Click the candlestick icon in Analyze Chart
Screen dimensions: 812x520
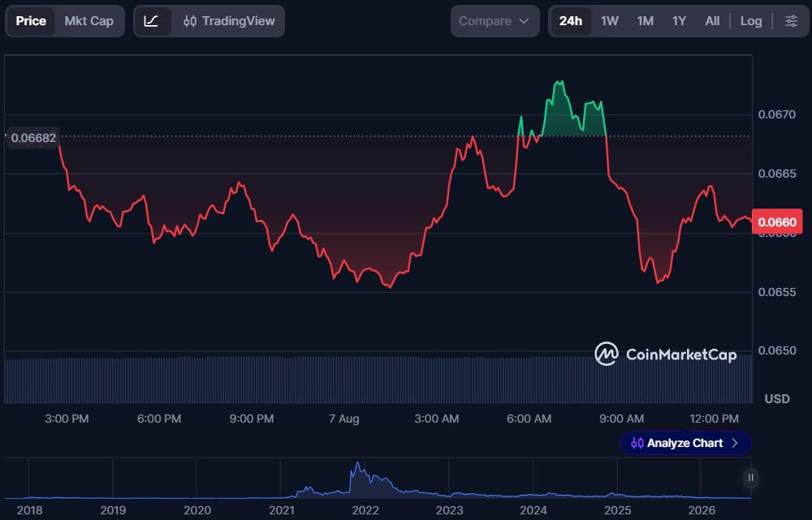pos(637,443)
